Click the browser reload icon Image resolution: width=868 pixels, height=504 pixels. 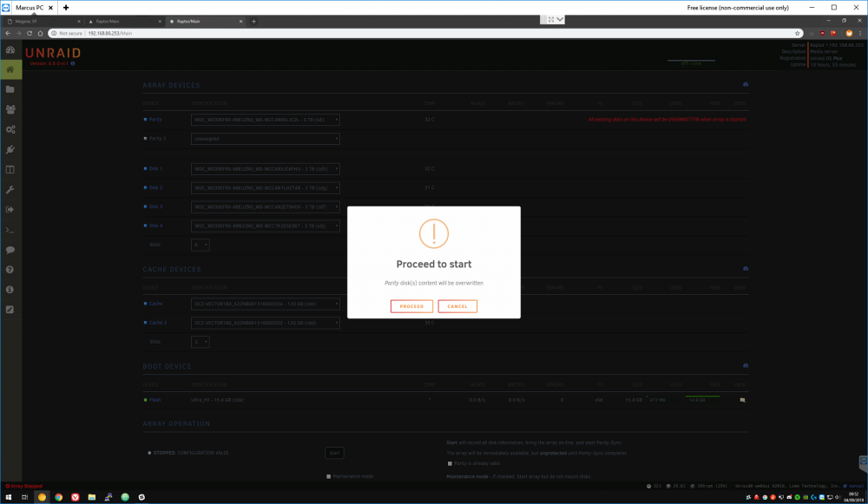(x=30, y=33)
